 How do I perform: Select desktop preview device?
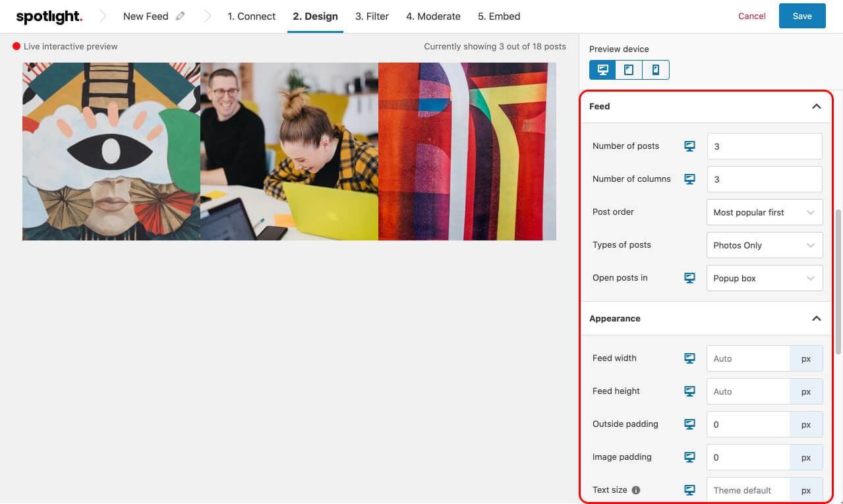(602, 70)
